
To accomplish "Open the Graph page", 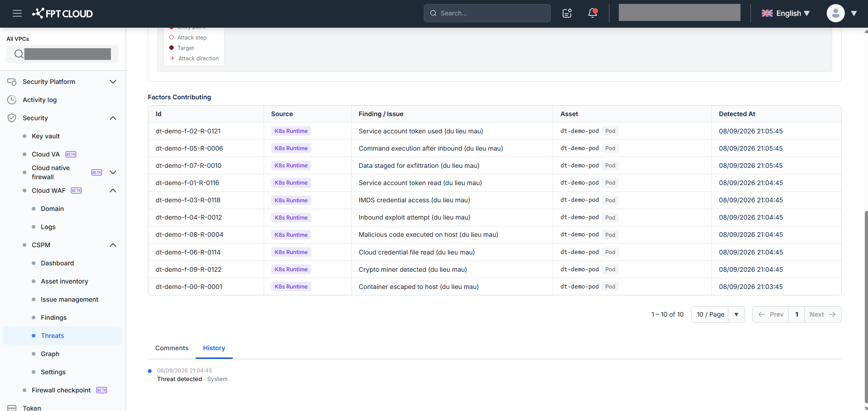I will point(50,354).
